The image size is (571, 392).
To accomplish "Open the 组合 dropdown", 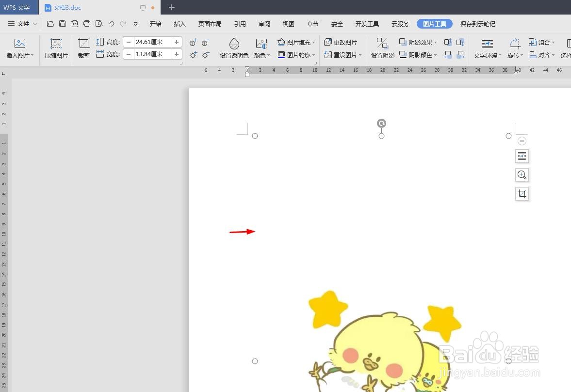I will coord(541,42).
